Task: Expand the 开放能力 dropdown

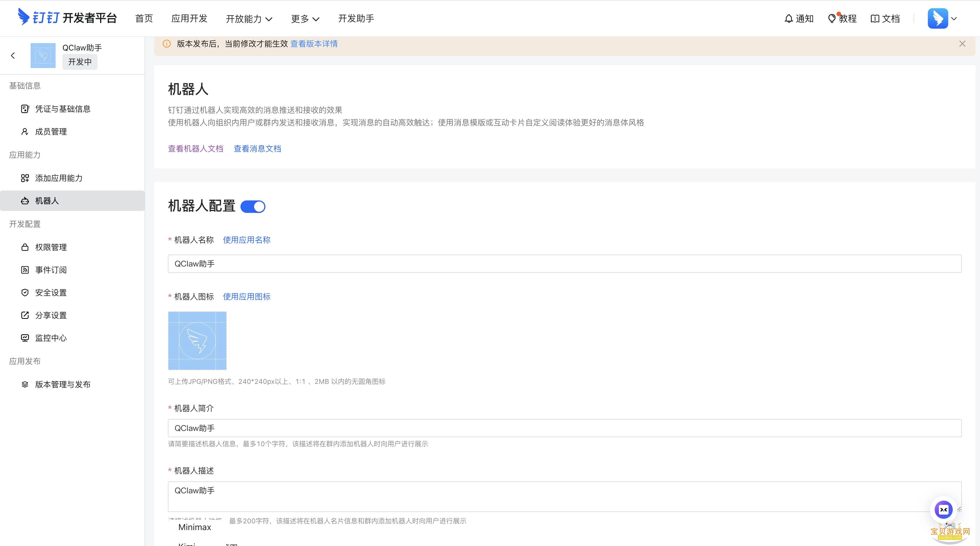Action: point(249,18)
